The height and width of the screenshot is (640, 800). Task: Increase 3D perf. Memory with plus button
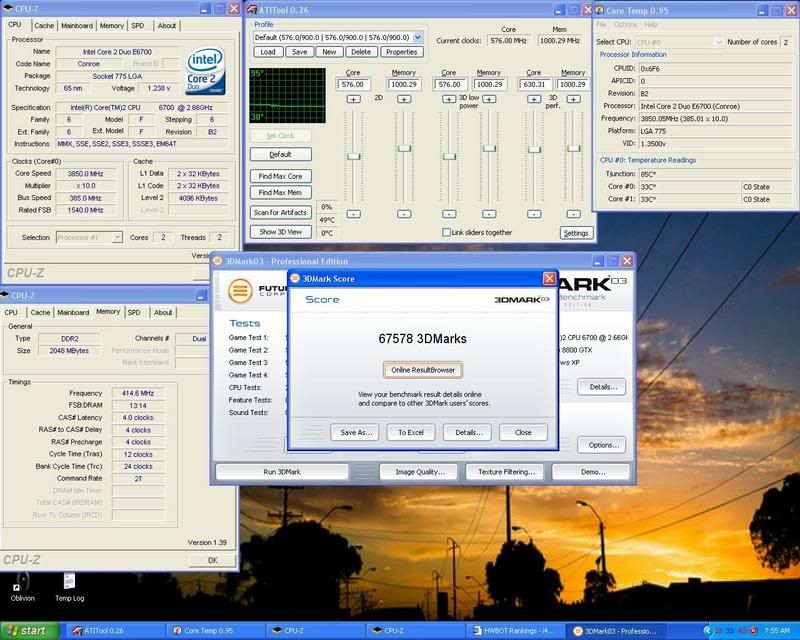(573, 99)
